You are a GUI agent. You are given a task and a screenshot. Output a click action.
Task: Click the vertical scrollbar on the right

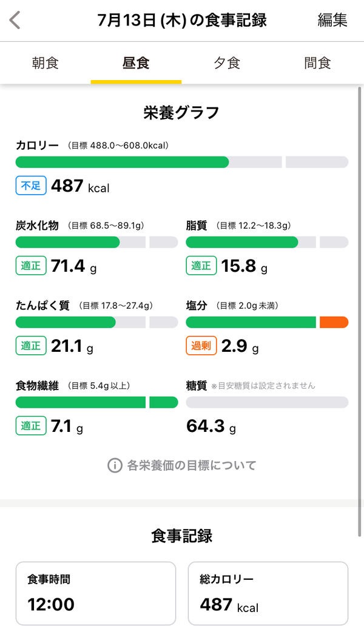point(360,311)
